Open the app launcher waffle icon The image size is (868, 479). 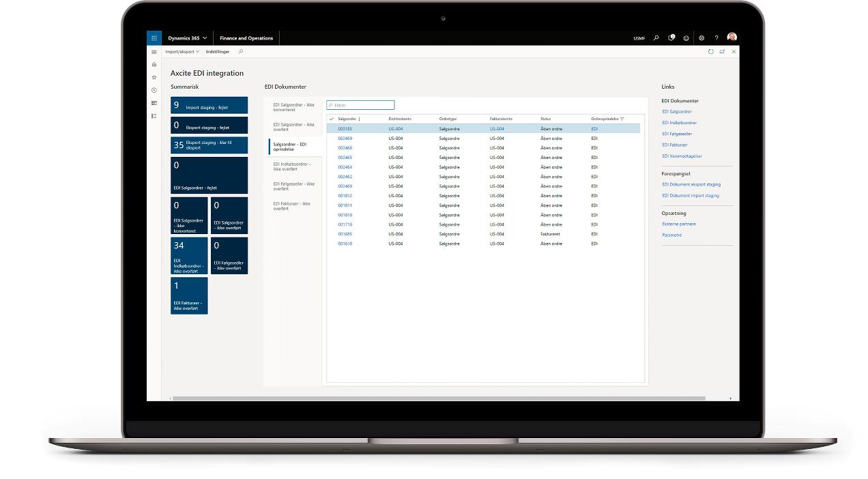(x=154, y=38)
